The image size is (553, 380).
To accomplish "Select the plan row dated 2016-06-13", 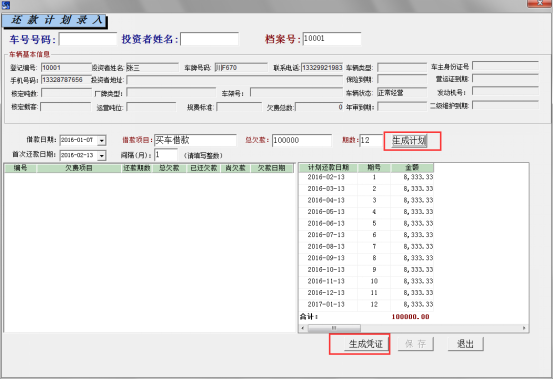I will click(366, 223).
